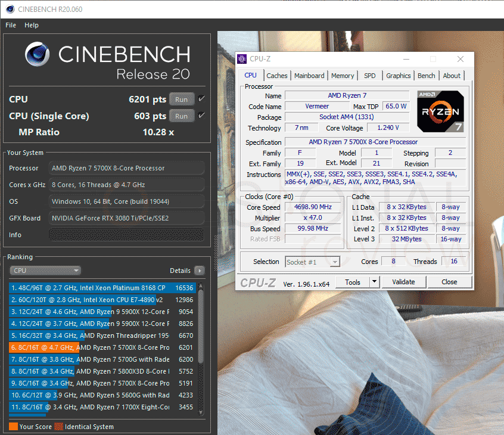Click the Cinebench sphere logo

coord(38,54)
